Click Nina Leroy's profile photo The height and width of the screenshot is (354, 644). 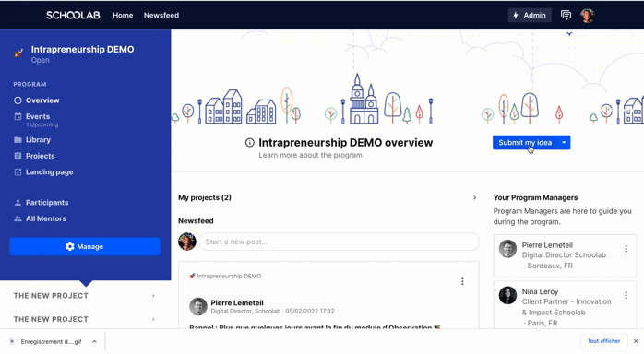(x=507, y=295)
